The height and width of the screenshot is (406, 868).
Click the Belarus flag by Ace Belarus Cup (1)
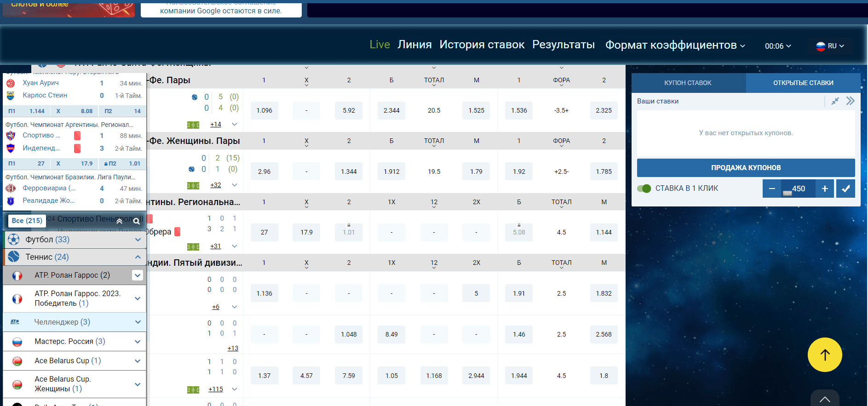pyautogui.click(x=17, y=361)
